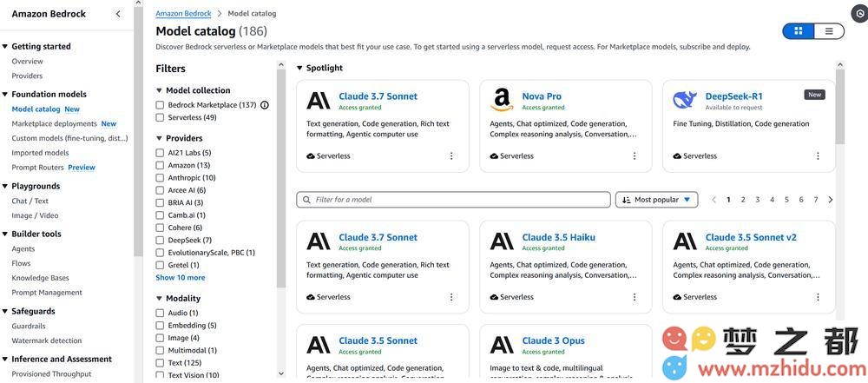Open Overview in sidebar
Viewport: 868px width, 383px height.
[27, 62]
